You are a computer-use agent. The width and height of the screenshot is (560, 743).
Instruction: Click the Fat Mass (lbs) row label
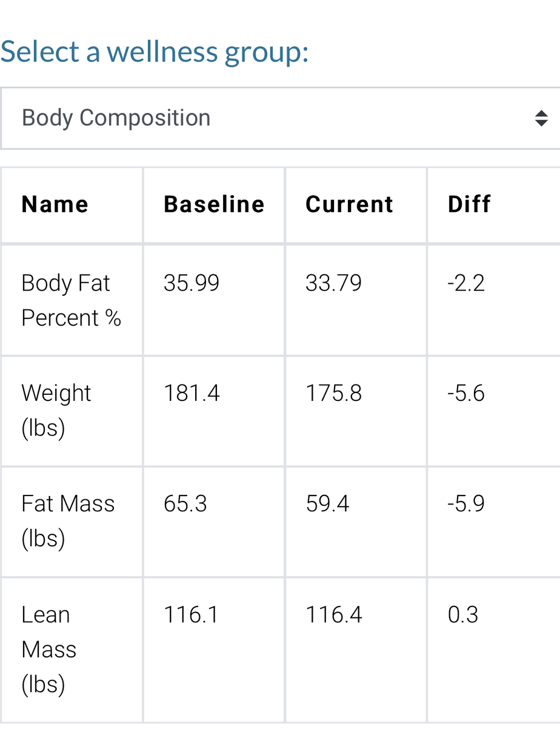(68, 521)
